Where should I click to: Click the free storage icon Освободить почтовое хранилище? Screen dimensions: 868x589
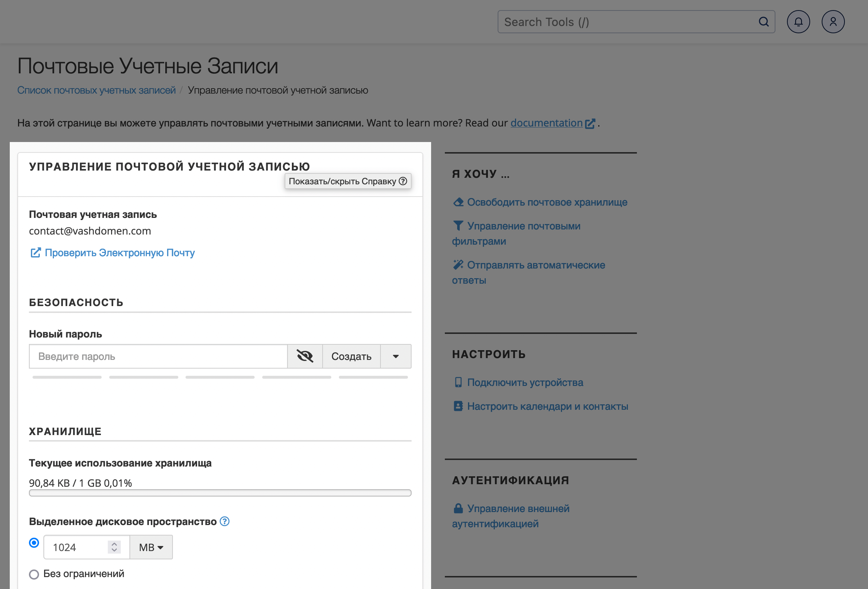click(x=458, y=202)
